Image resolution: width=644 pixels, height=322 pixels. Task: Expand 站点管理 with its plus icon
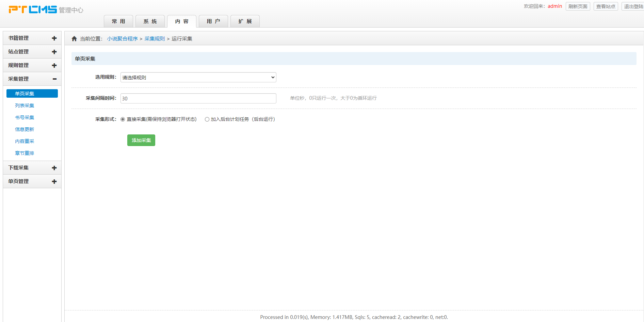(x=54, y=52)
